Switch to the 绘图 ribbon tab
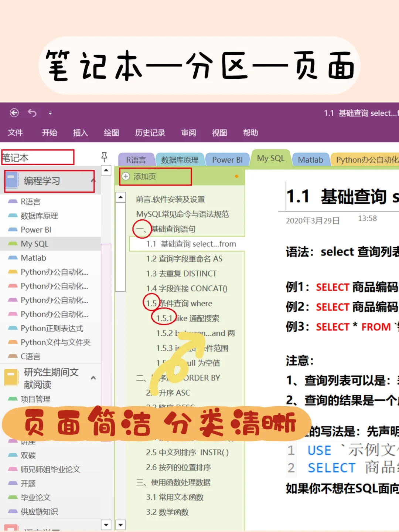The width and height of the screenshot is (399, 532). click(111, 133)
